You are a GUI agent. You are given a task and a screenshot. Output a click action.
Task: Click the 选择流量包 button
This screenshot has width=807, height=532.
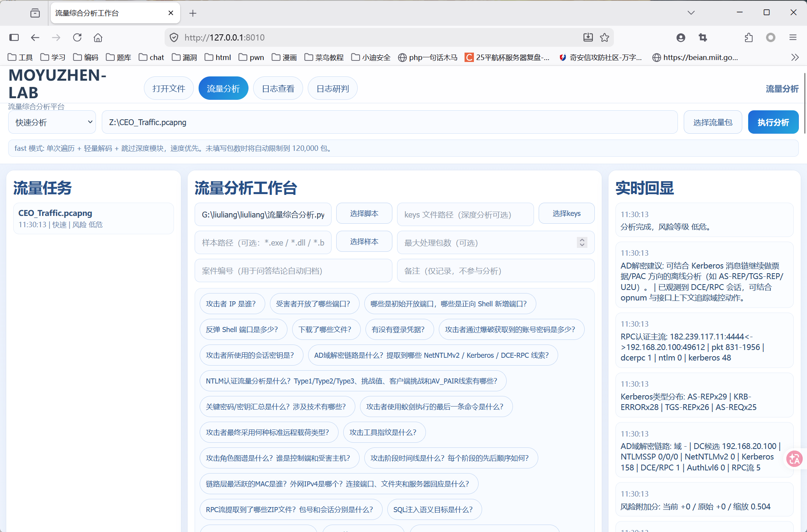tap(713, 122)
